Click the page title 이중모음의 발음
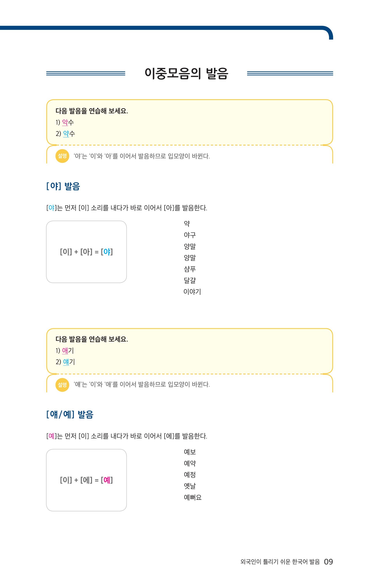The width and height of the screenshot is (379, 588). click(186, 73)
